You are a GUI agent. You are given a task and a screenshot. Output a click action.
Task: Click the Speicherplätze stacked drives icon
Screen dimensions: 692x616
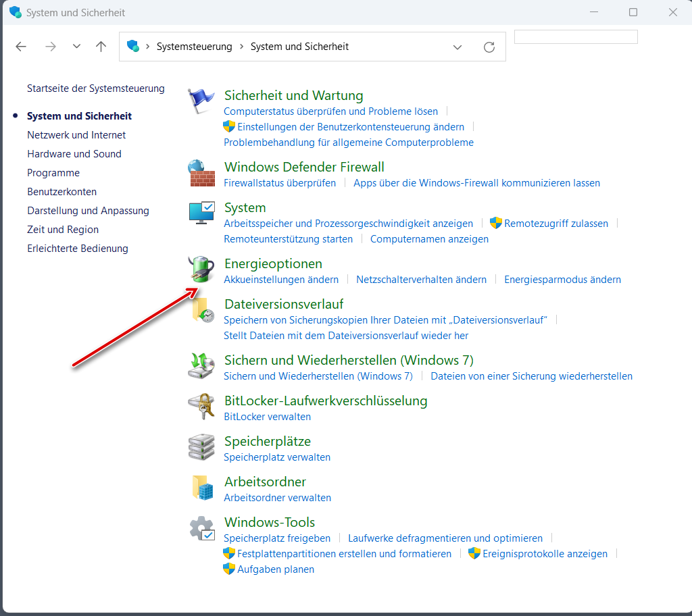click(201, 446)
